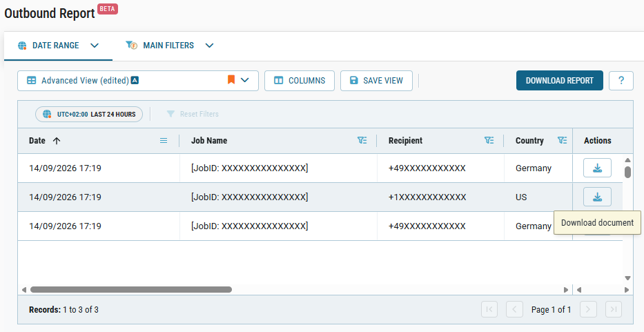
Task: Open the Country column filter icon
Action: coord(563,141)
